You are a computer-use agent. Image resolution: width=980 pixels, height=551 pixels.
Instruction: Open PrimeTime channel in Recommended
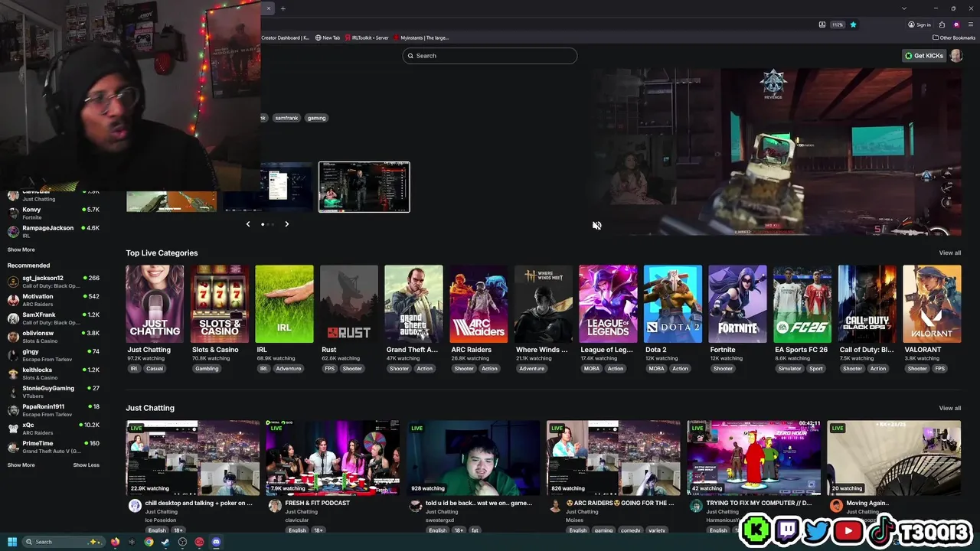54,446
